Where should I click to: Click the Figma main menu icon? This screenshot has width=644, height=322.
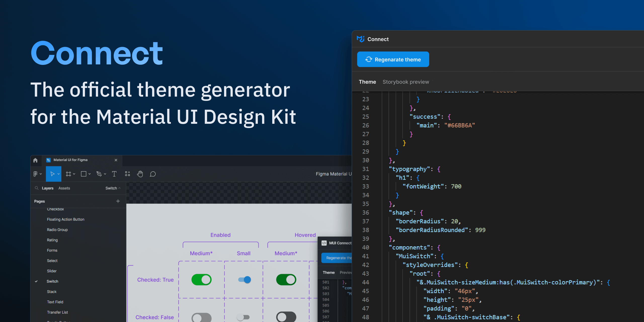36,174
